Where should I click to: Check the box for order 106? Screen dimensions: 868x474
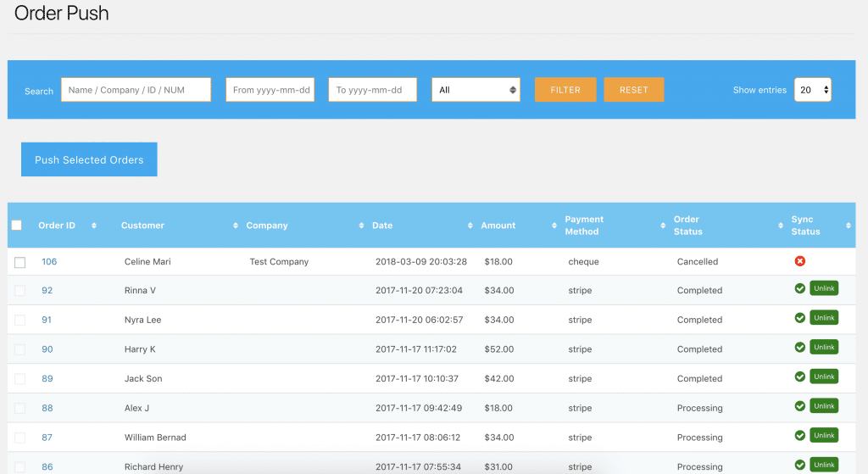[20, 262]
